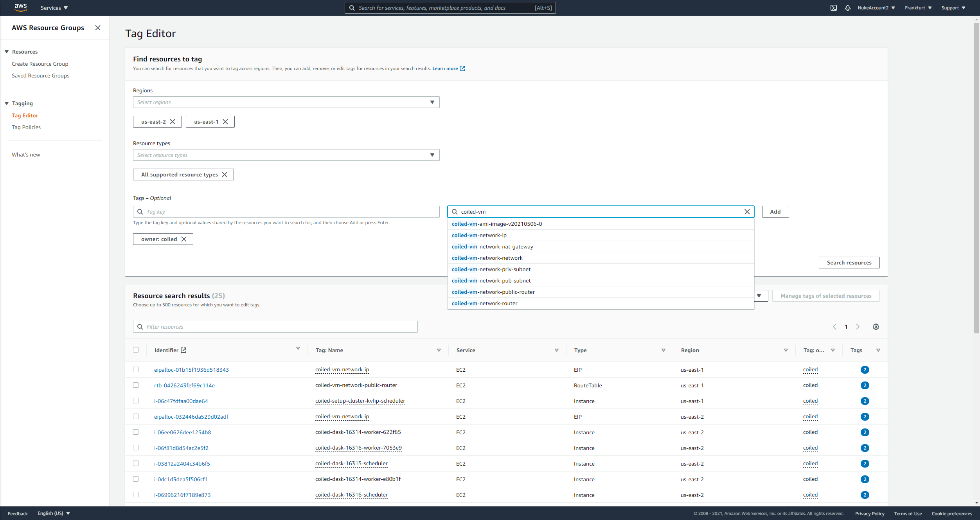Select all resources with the header checkbox

point(136,349)
